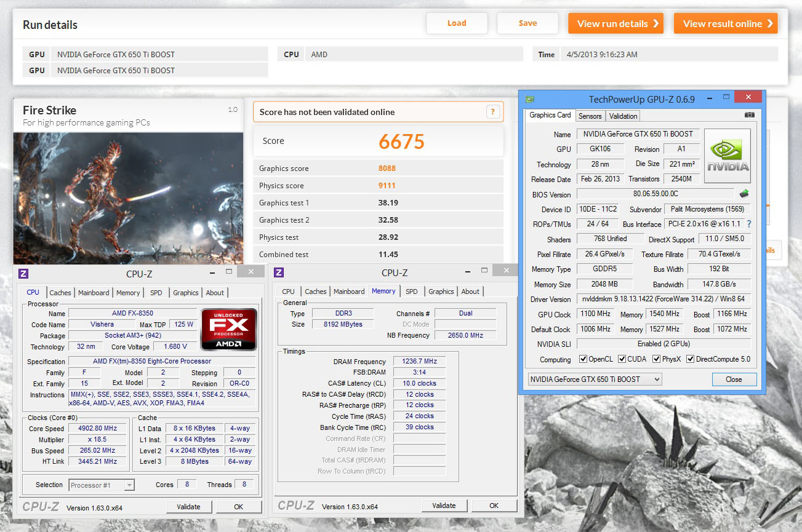Click the Device ID value 10DE - 11C2
The height and width of the screenshot is (532, 802).
(x=598, y=209)
